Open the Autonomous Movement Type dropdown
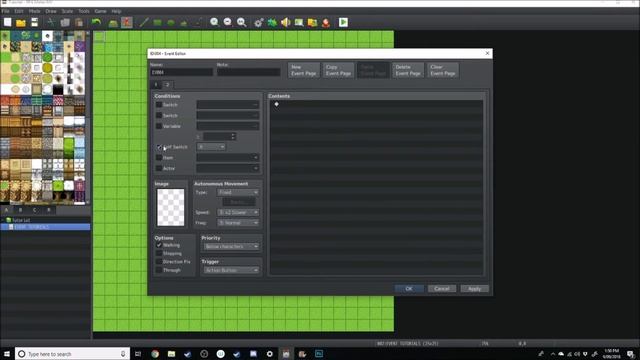The image size is (640, 360). (x=238, y=192)
